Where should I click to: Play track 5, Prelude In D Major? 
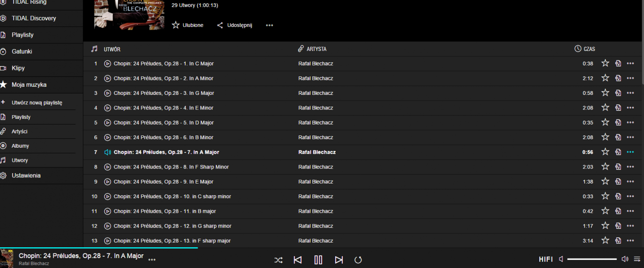(x=107, y=123)
